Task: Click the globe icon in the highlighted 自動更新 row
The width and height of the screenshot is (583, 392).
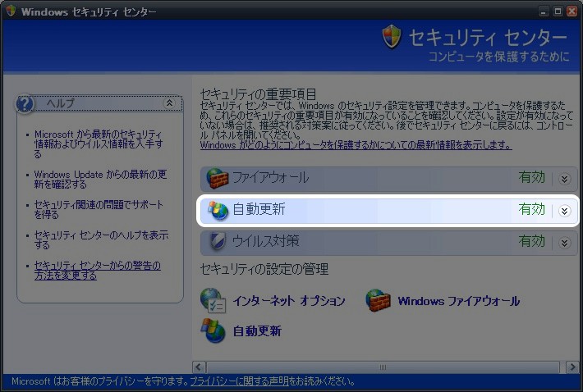Action: (218, 211)
